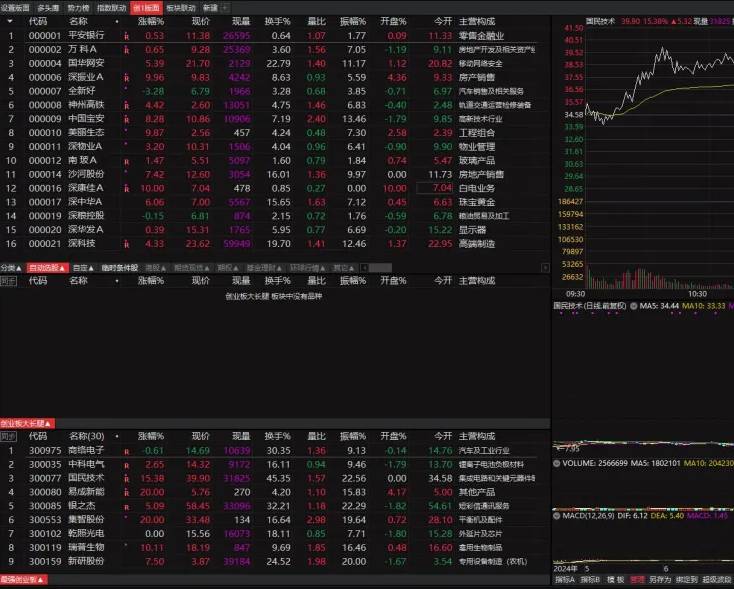Expand the 环球行情 tab menu
The width and height of the screenshot is (734, 589).
[308, 268]
